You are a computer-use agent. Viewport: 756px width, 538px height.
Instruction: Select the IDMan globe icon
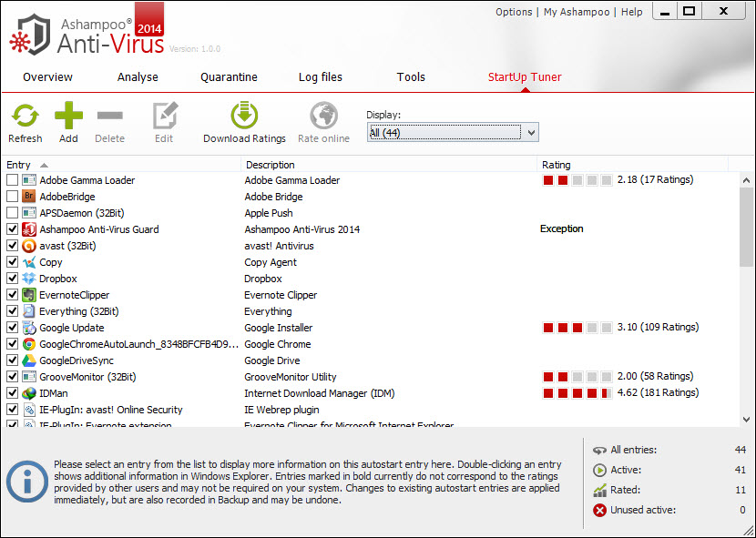tap(29, 393)
